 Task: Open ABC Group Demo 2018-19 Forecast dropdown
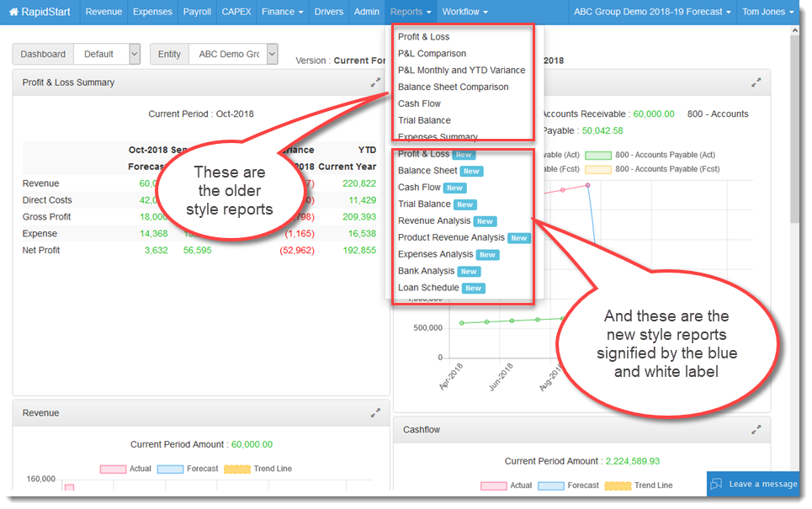(x=652, y=12)
